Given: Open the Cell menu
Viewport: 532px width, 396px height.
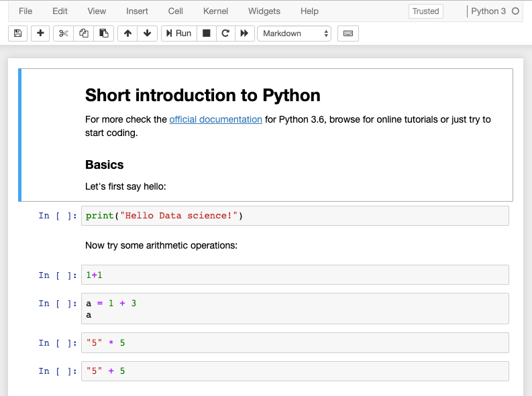Looking at the screenshot, I should pos(175,11).
